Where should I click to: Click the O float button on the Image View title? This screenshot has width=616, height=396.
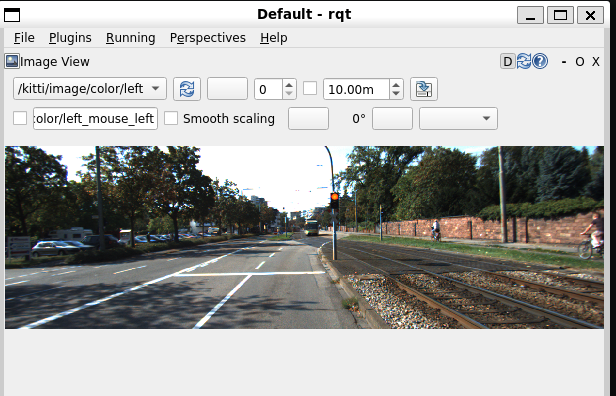579,62
